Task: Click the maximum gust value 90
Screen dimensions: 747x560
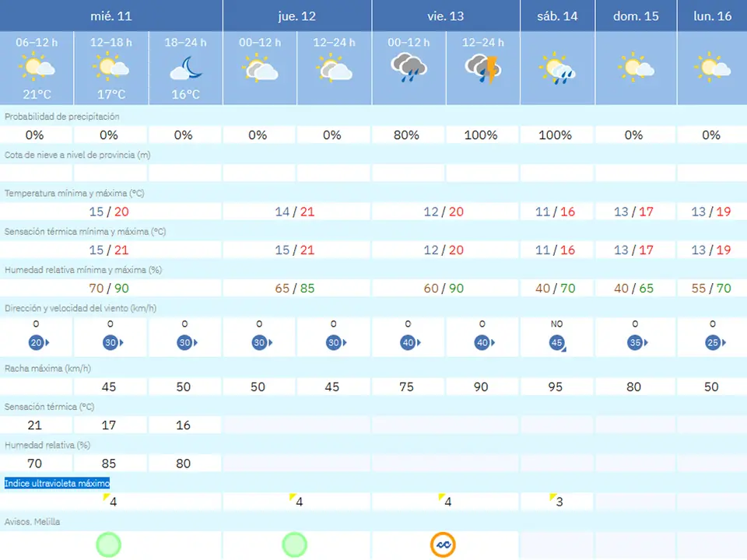Action: (481, 387)
